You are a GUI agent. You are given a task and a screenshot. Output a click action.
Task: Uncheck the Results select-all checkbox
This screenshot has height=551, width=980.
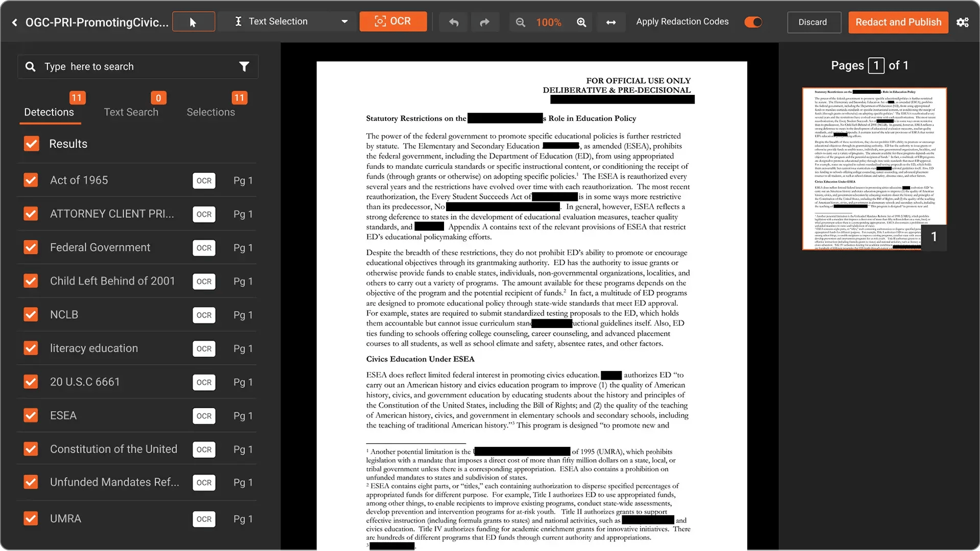(x=32, y=144)
